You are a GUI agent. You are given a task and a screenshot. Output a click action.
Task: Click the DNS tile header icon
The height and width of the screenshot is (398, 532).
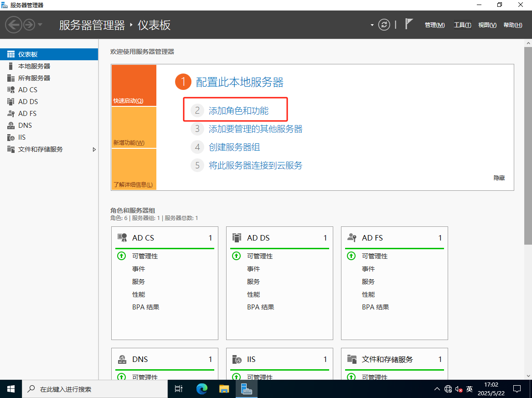tap(122, 359)
